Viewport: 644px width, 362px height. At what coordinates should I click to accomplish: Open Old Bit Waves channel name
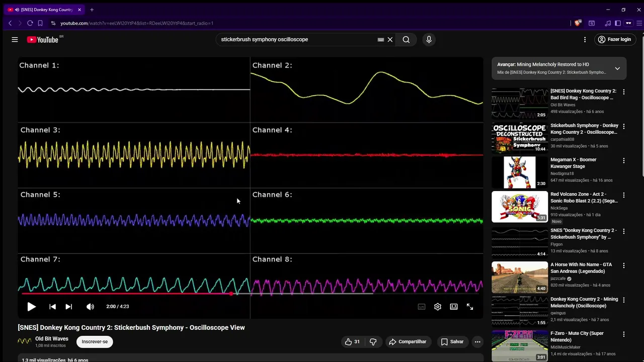point(52,339)
